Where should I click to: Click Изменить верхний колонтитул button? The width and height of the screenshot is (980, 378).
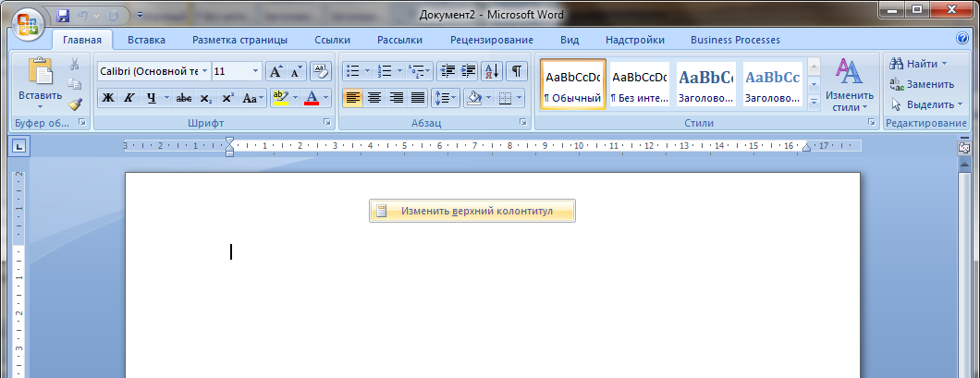pos(472,211)
